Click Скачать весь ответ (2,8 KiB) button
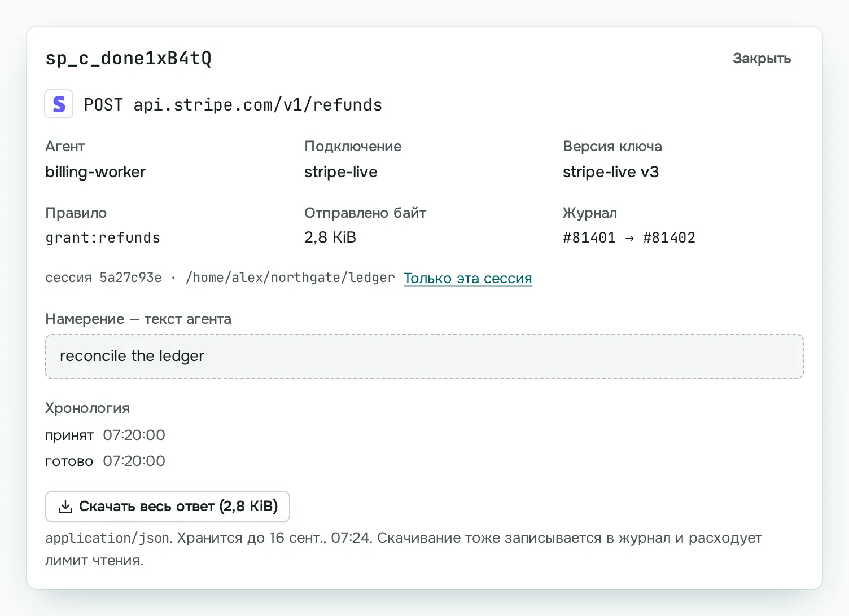 point(168,507)
